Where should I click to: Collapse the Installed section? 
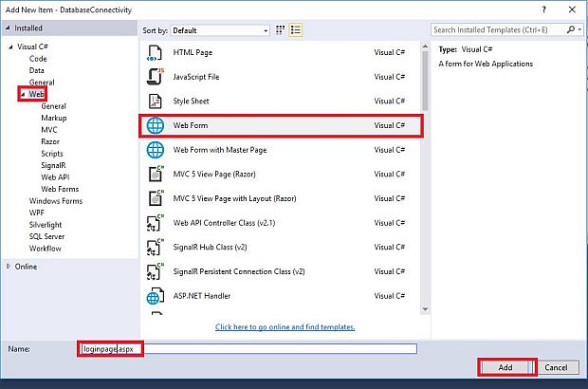click(x=8, y=28)
